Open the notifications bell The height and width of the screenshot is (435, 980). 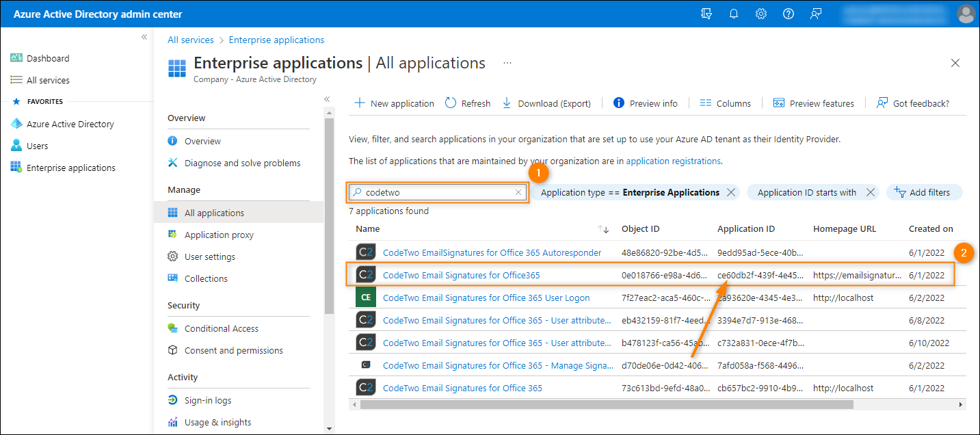pos(734,14)
